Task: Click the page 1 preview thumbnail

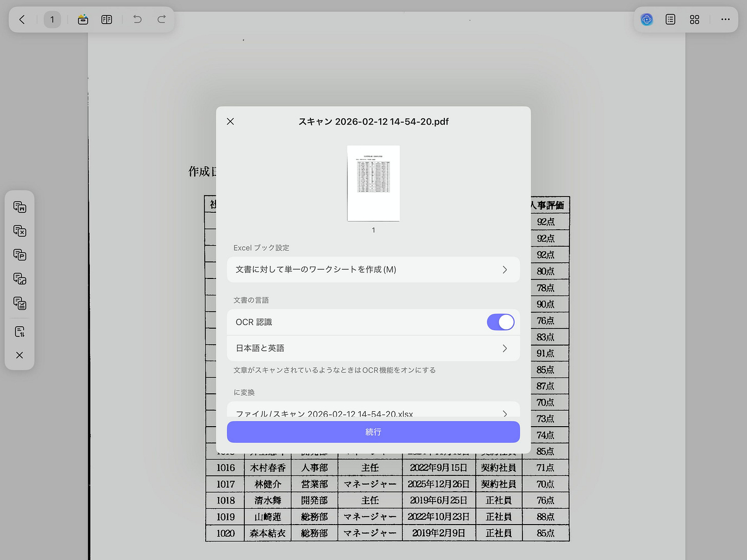Action: point(373,183)
